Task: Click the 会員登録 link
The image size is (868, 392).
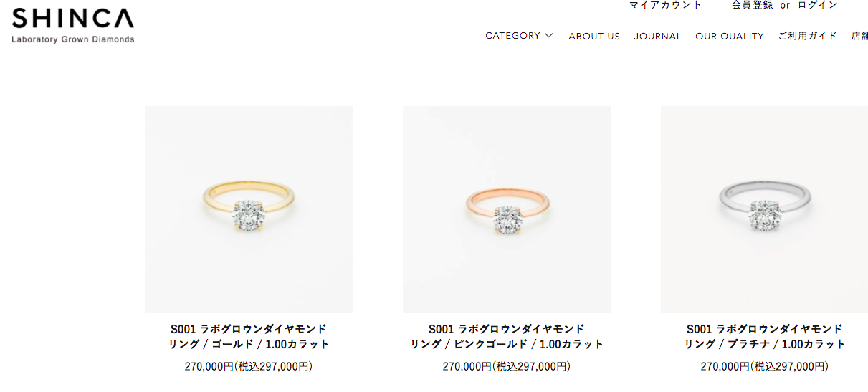Action: point(752,5)
